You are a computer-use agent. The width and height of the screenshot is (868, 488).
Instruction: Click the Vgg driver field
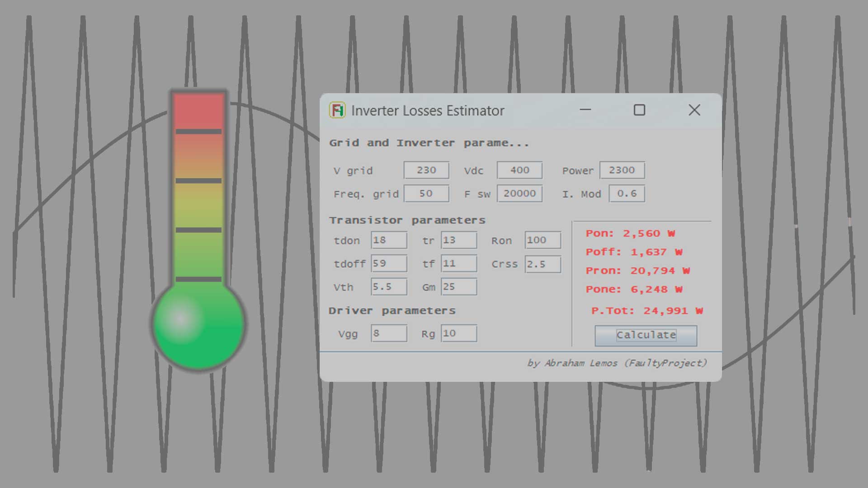tap(389, 333)
